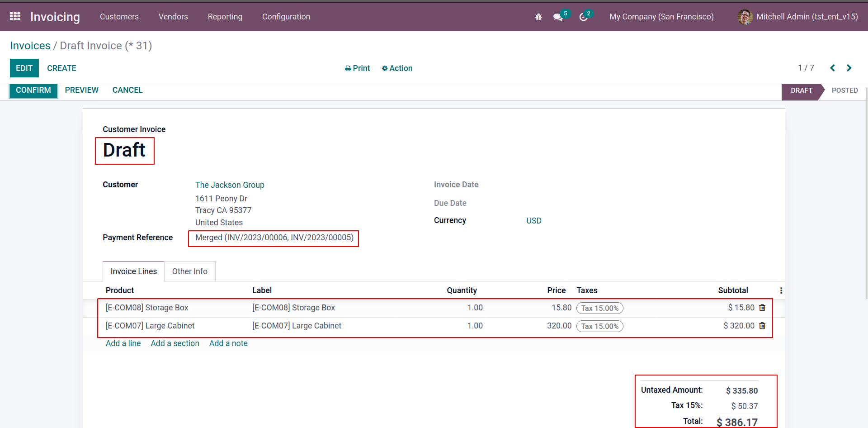Viewport: 868px width, 428px height.
Task: Switch to the Other Info tab
Action: pyautogui.click(x=189, y=271)
